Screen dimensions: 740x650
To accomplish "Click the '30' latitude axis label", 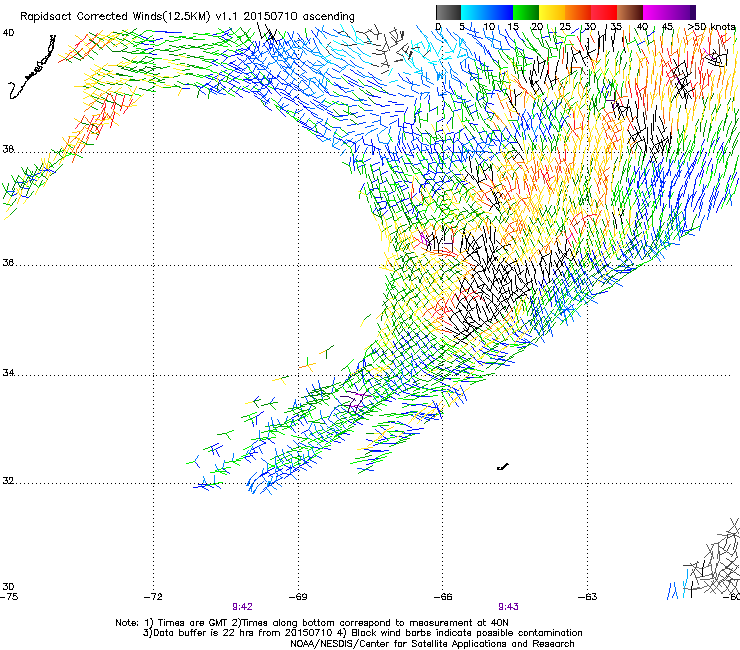I will click(8, 587).
